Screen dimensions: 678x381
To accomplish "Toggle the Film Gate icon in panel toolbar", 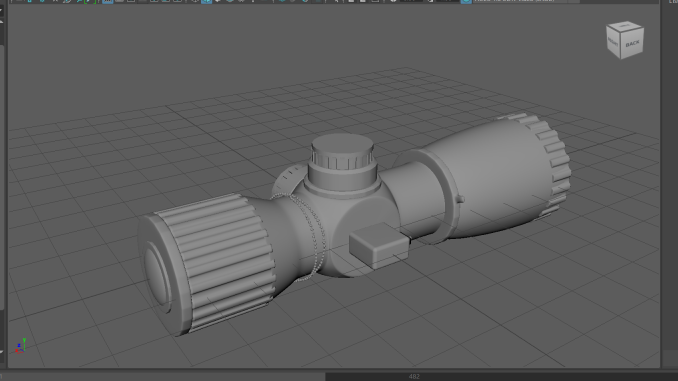I will pos(119,1).
